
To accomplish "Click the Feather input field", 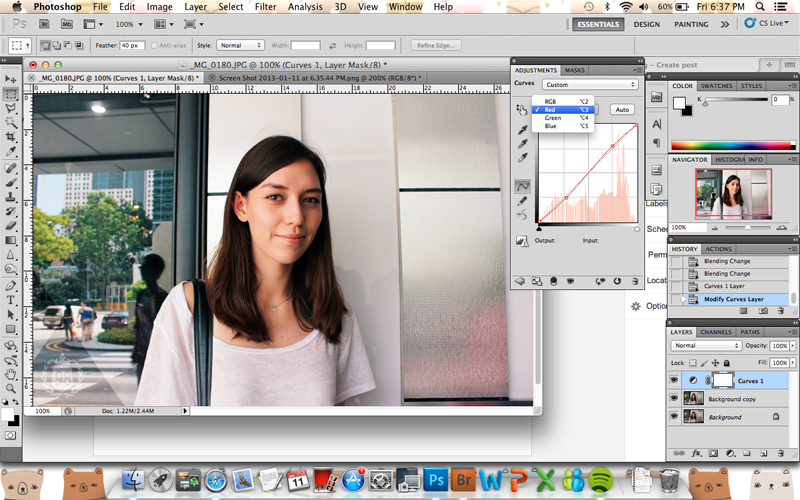I will point(132,45).
